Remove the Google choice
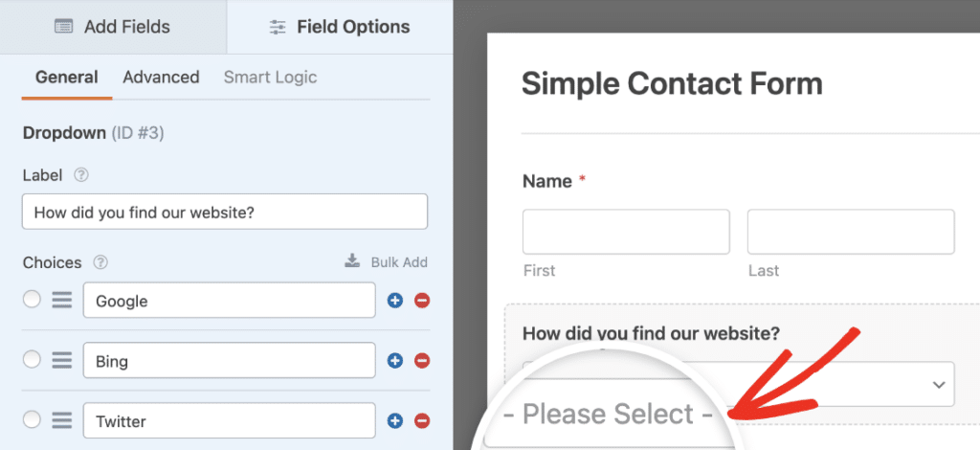Image resolution: width=980 pixels, height=450 pixels. point(422,301)
